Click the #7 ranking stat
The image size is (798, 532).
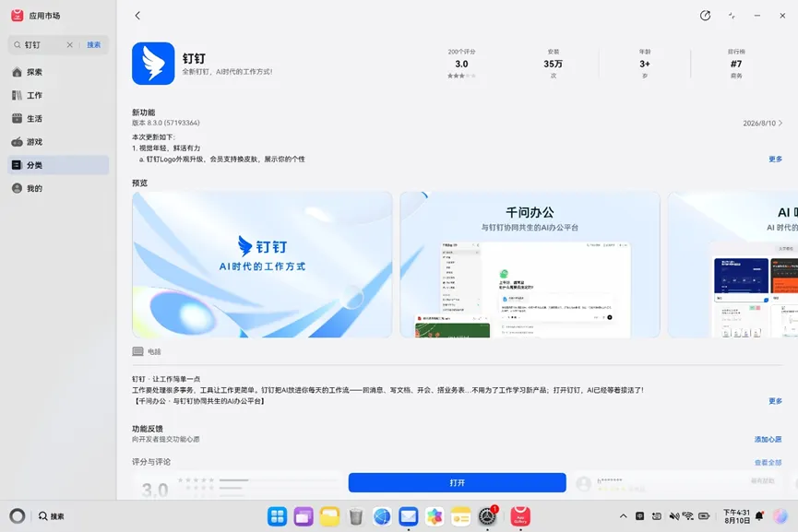click(x=736, y=64)
